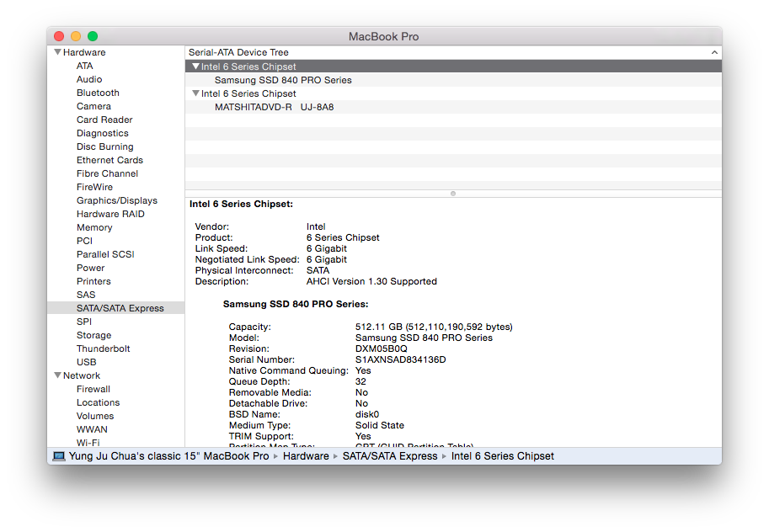769x532 pixels.
Task: Collapse the Hardware section triangle
Action: (x=57, y=52)
